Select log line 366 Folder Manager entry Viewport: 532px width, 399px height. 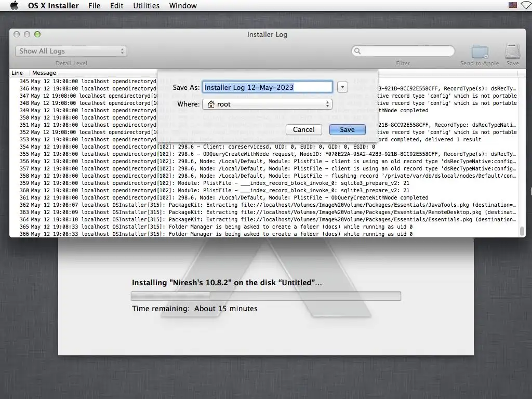click(263, 234)
